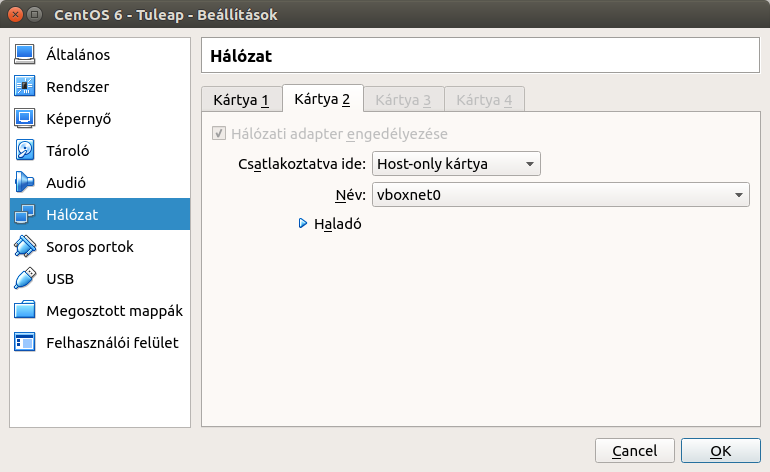Expand the Haladó section

coord(330,224)
